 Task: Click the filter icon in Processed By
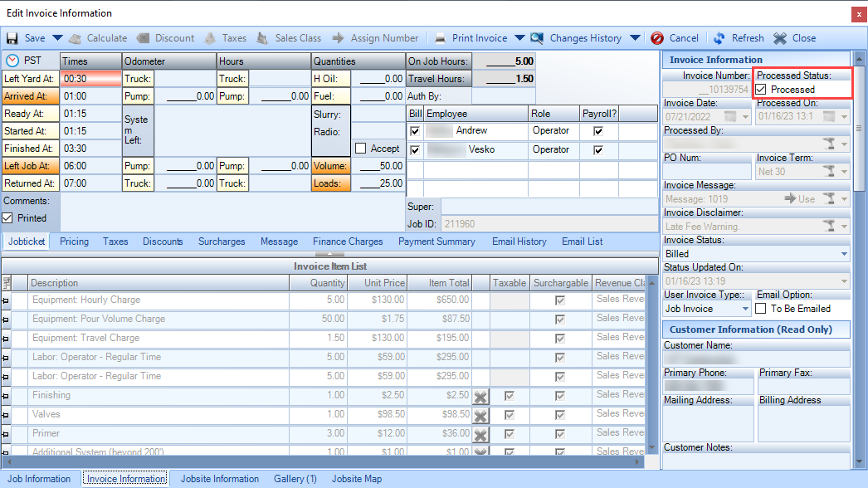pos(829,144)
